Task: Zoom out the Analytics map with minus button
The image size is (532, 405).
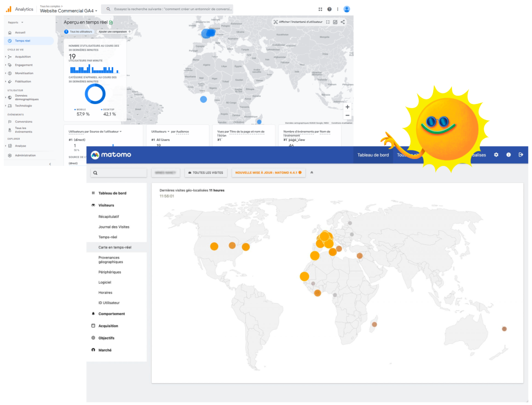Action: click(348, 115)
